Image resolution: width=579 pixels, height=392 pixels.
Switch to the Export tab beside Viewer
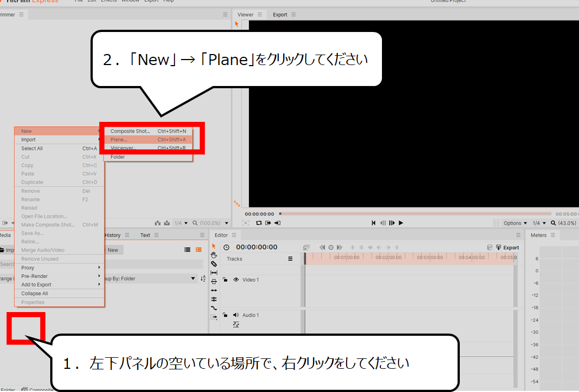pyautogui.click(x=280, y=14)
